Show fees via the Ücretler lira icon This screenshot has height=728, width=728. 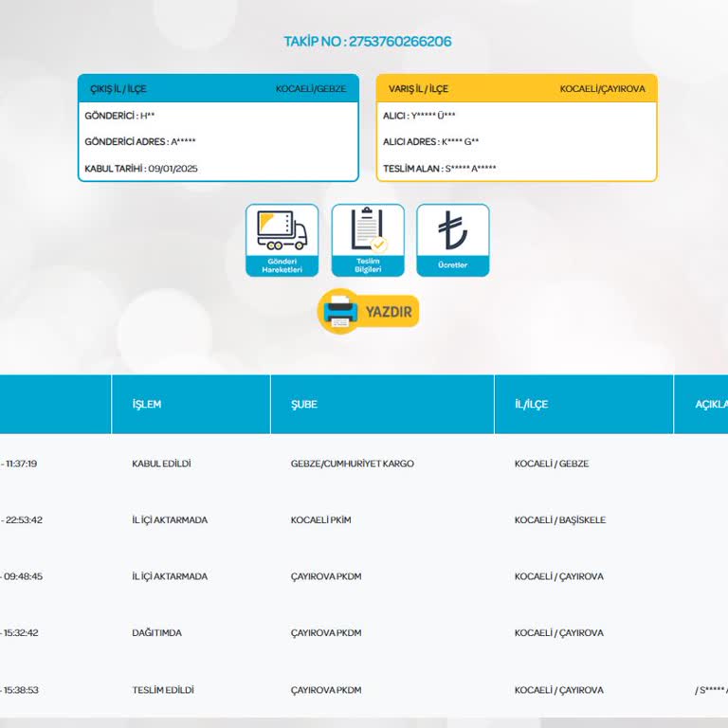tap(452, 230)
